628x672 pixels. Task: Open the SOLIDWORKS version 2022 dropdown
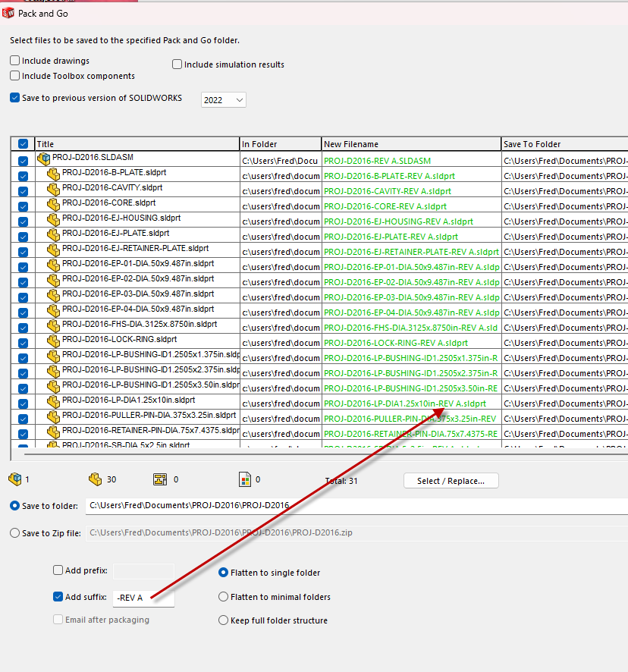(224, 99)
